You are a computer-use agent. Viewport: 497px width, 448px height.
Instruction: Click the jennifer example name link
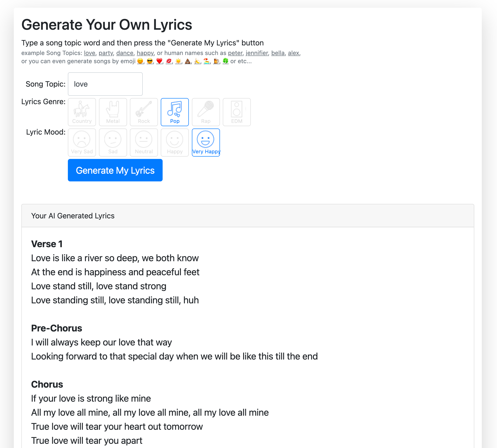point(257,53)
